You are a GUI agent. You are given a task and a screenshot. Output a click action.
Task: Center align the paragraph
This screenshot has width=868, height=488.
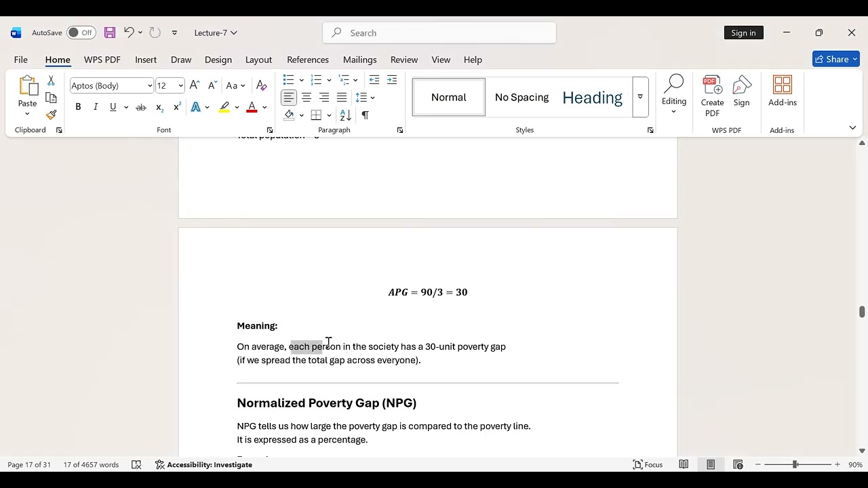(307, 98)
